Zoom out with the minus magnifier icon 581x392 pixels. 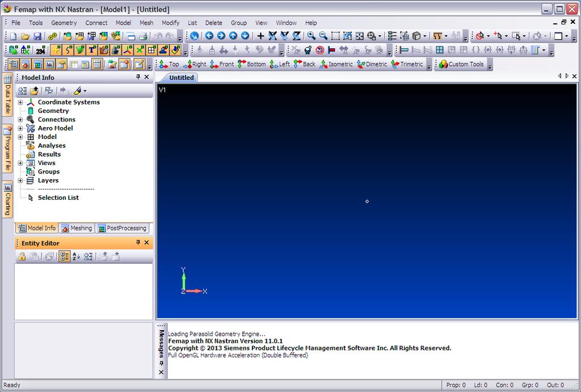pos(323,36)
